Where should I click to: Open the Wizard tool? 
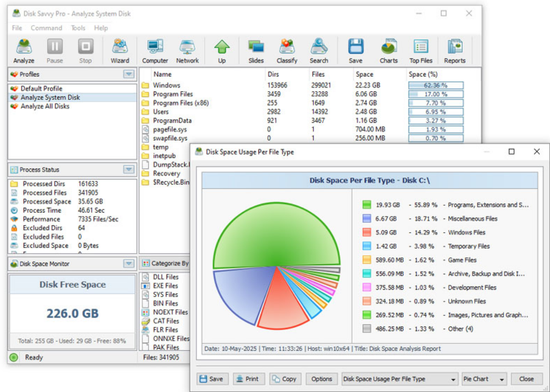119,50
